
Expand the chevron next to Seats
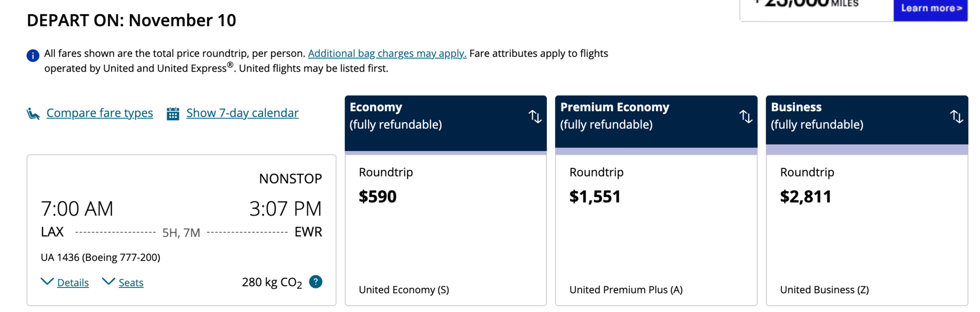[x=108, y=282]
